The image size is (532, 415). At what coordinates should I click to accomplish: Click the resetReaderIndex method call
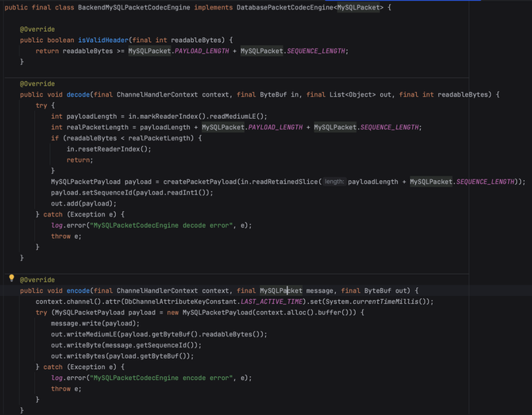[111, 149]
